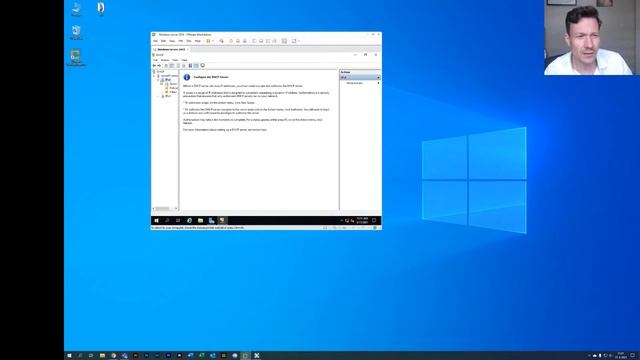
Task: Open File Explorer on the guest taskbar
Action: [x=200, y=220]
